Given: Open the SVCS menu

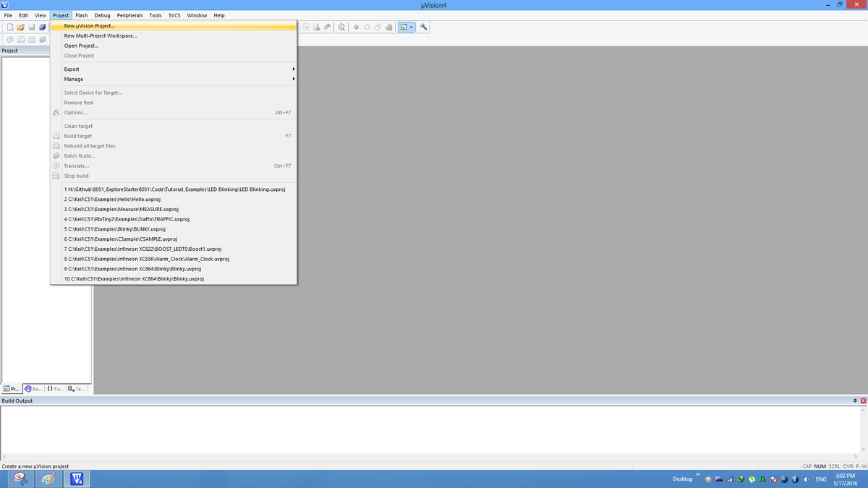Looking at the screenshot, I should [x=174, y=15].
